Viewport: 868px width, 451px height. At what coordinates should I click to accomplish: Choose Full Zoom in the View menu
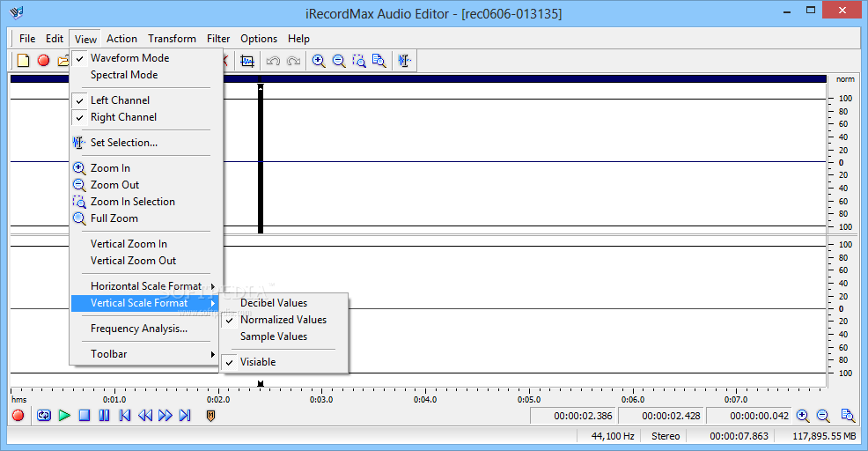tap(146, 218)
